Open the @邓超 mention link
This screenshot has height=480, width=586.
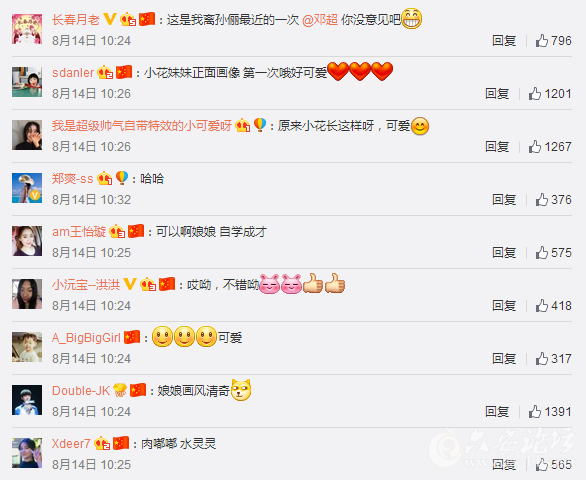click(320, 19)
